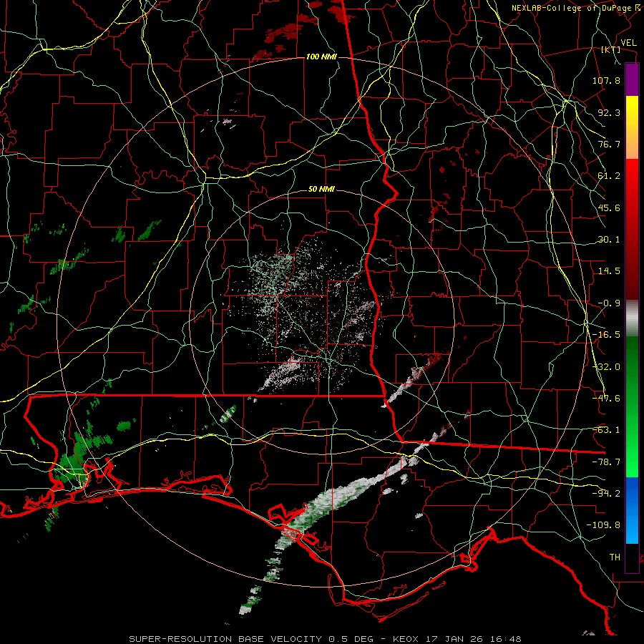644x644 pixels.
Task: Click the 100 NMI range ring label
Action: [x=321, y=57]
